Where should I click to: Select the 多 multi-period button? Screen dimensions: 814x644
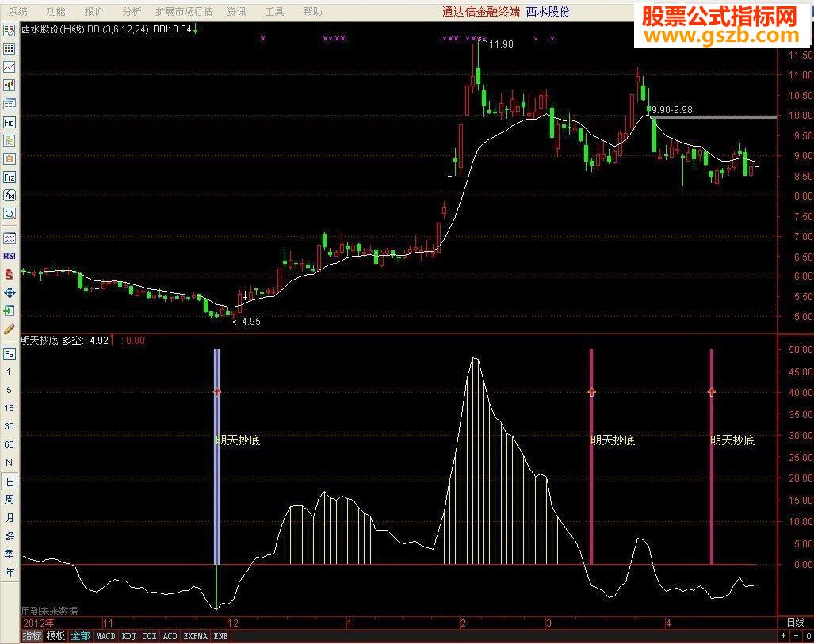pyautogui.click(x=10, y=536)
